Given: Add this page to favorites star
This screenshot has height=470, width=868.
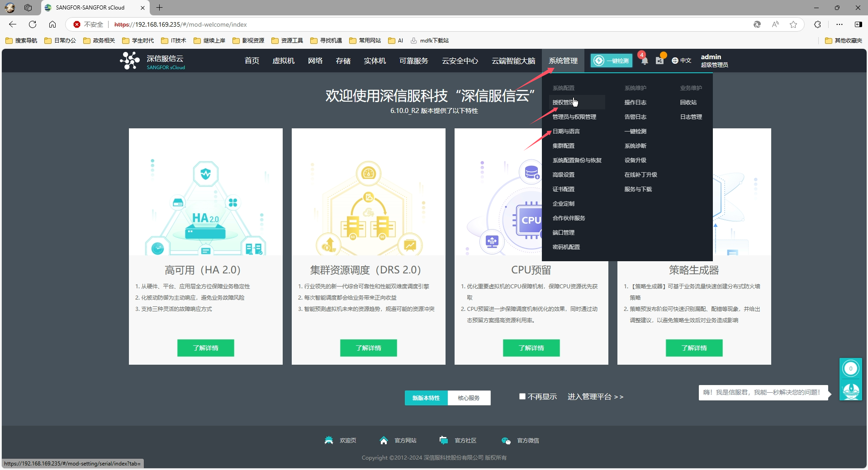Looking at the screenshot, I should (x=793, y=24).
